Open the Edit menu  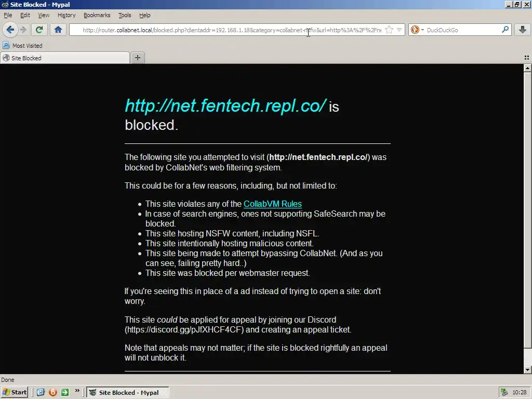coord(25,15)
